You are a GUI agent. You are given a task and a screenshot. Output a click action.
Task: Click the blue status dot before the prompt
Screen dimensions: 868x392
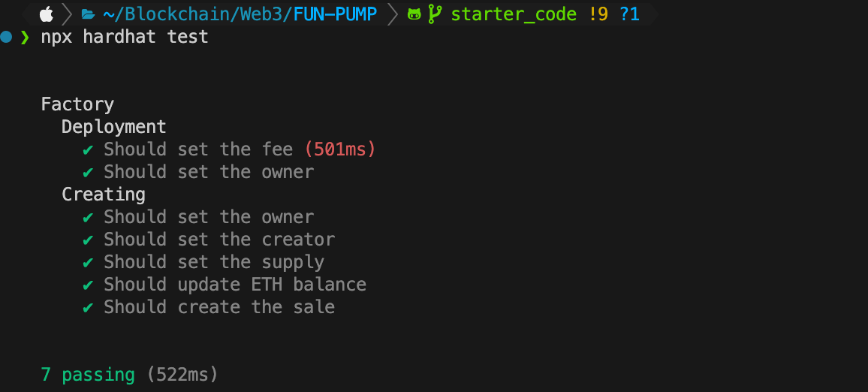(x=6, y=37)
